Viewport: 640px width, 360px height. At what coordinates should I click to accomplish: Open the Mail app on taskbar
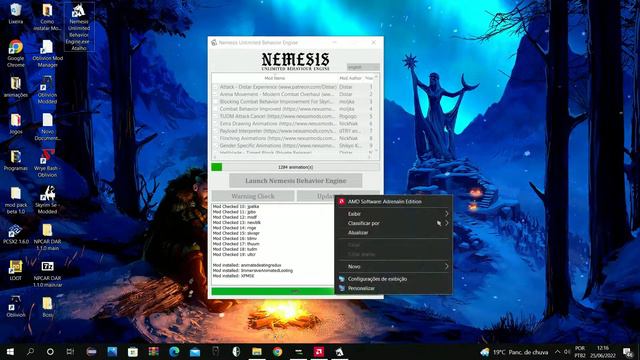click(x=195, y=351)
